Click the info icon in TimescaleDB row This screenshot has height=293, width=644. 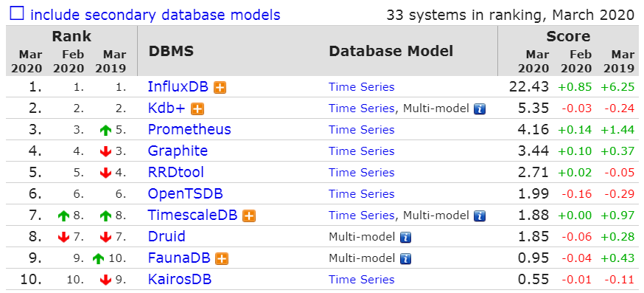[480, 216]
